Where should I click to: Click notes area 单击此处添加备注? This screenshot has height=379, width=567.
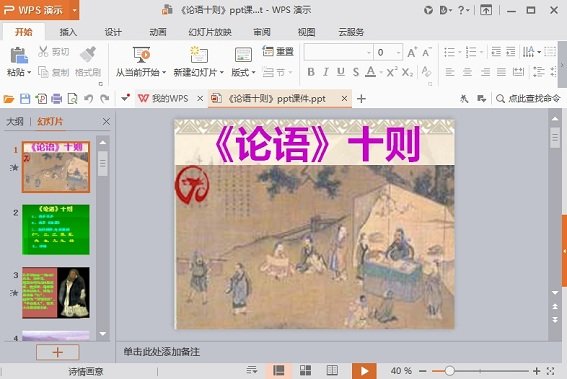point(162,352)
